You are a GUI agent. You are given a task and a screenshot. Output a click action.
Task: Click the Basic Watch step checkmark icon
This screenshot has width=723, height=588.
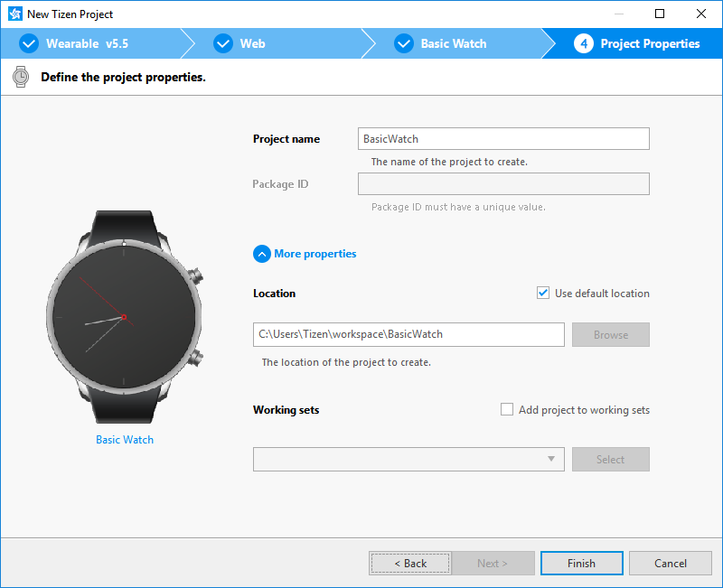click(x=403, y=43)
